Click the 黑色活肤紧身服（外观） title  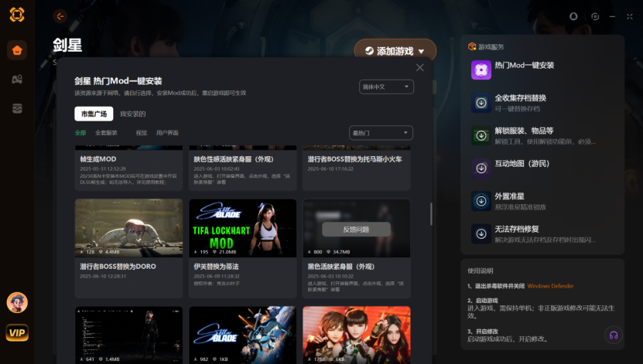tap(341, 266)
